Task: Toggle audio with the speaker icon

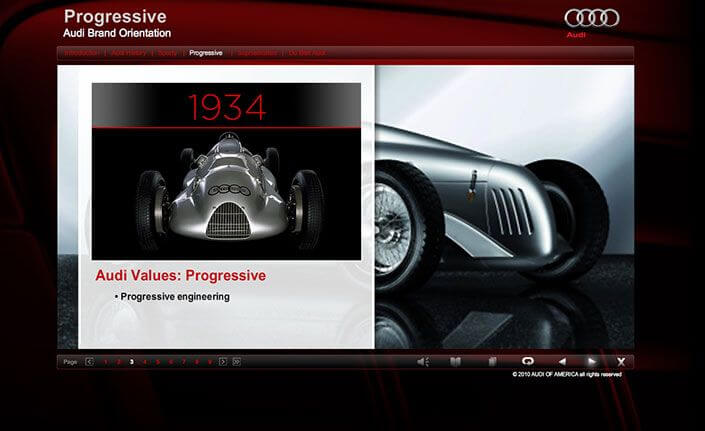Action: point(423,362)
